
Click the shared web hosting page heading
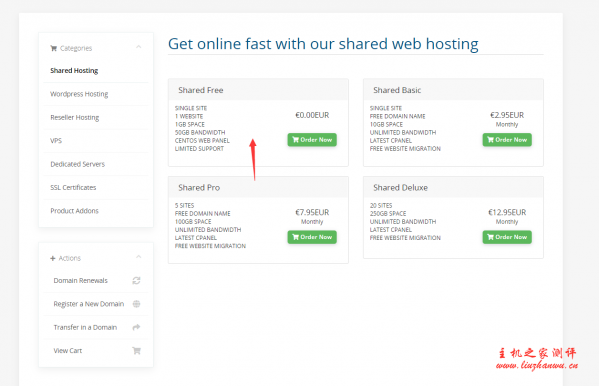tap(323, 44)
